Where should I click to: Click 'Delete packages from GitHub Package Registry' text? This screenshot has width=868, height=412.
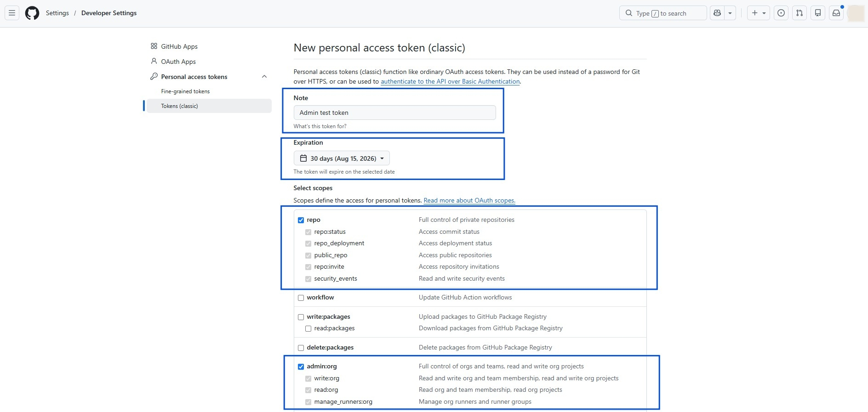[485, 347]
